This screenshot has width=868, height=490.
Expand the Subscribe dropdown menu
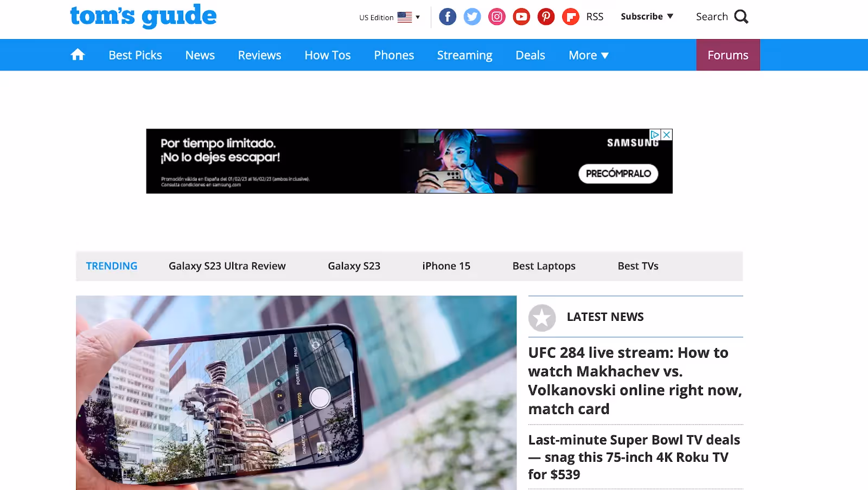click(x=647, y=16)
